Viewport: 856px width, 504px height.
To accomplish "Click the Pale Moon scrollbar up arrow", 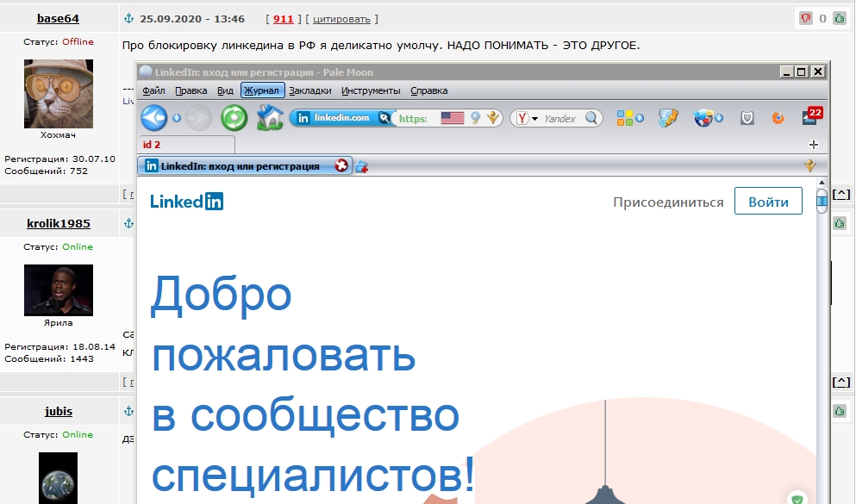I will [x=822, y=182].
